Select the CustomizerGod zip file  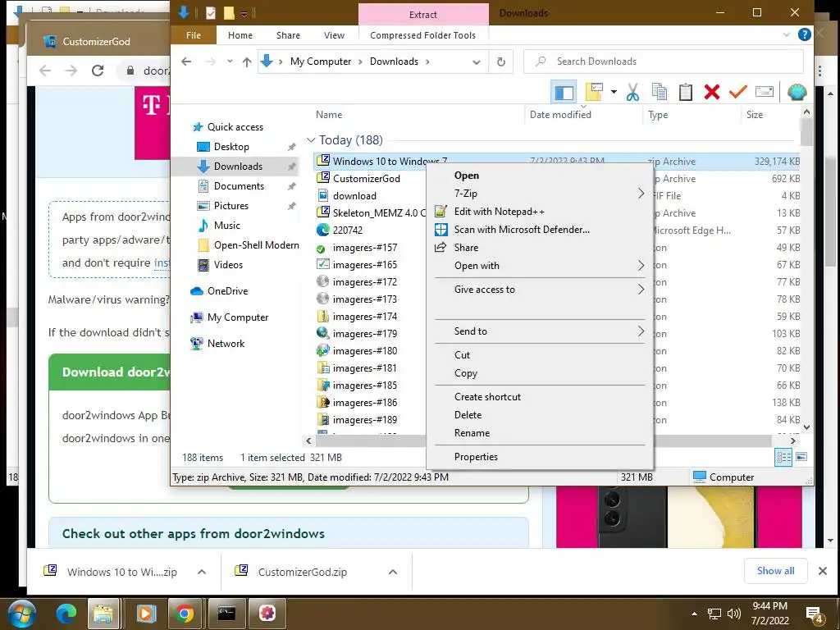click(367, 179)
